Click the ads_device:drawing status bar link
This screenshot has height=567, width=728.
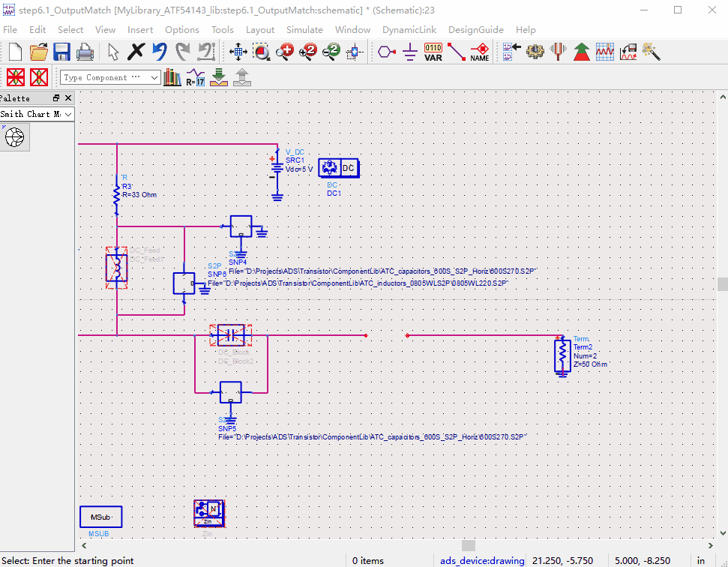click(x=482, y=560)
